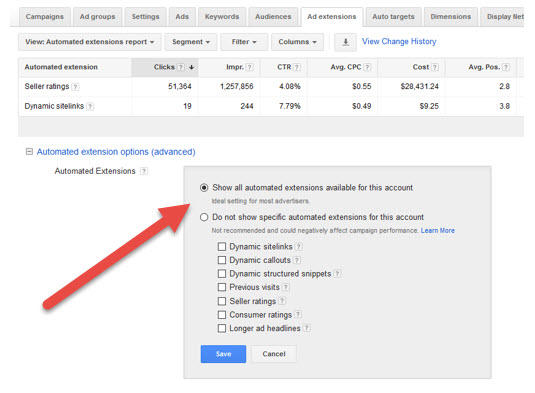Click the download report icon
The height and width of the screenshot is (393, 535).
(x=345, y=42)
